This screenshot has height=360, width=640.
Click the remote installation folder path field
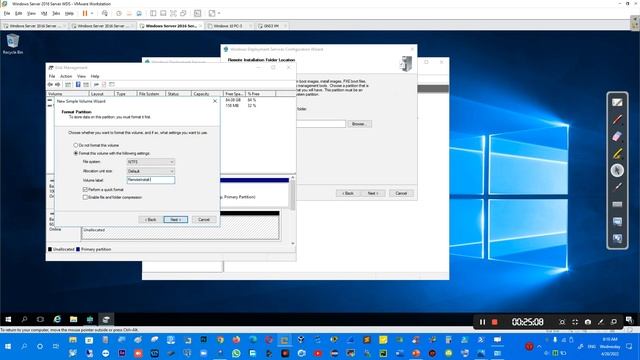click(x=321, y=124)
